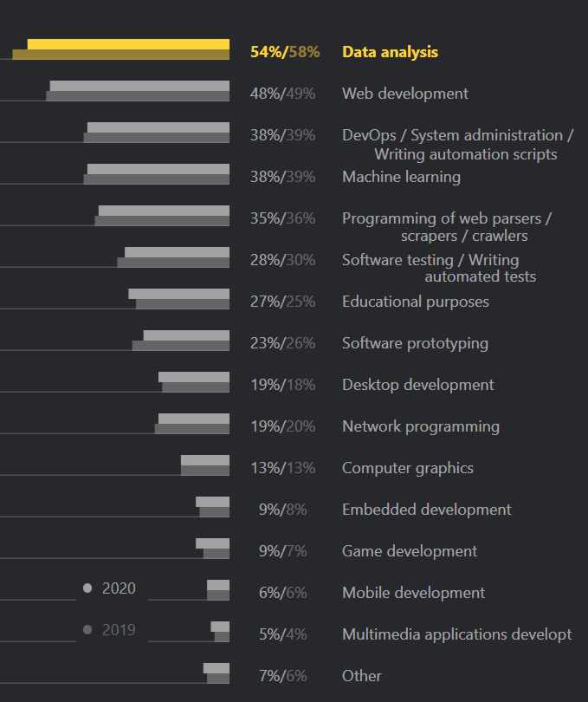Select the Game development label
588x702 pixels.
coord(410,551)
